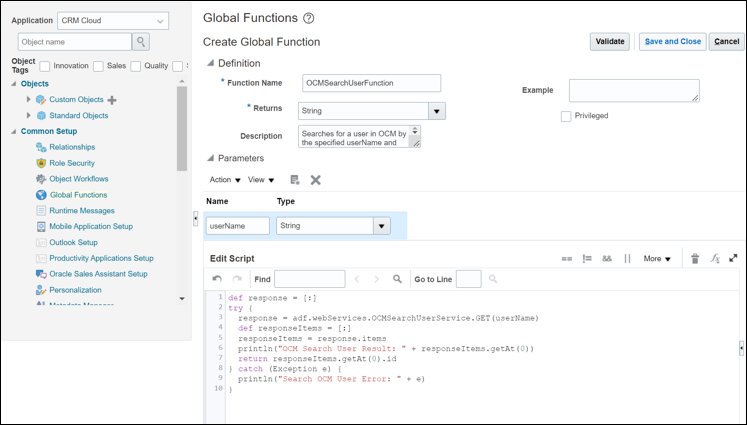Click the plus icon beside Custom Objects

112,100
